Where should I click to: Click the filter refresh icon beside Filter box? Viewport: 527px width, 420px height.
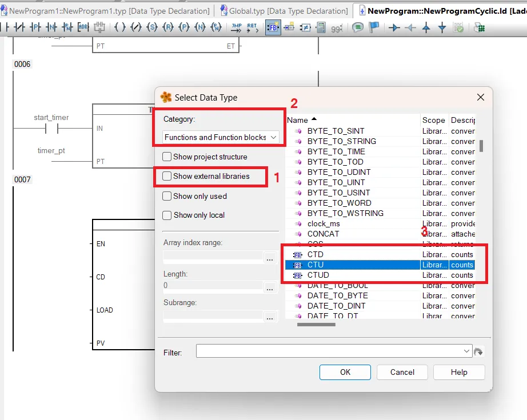pos(478,352)
